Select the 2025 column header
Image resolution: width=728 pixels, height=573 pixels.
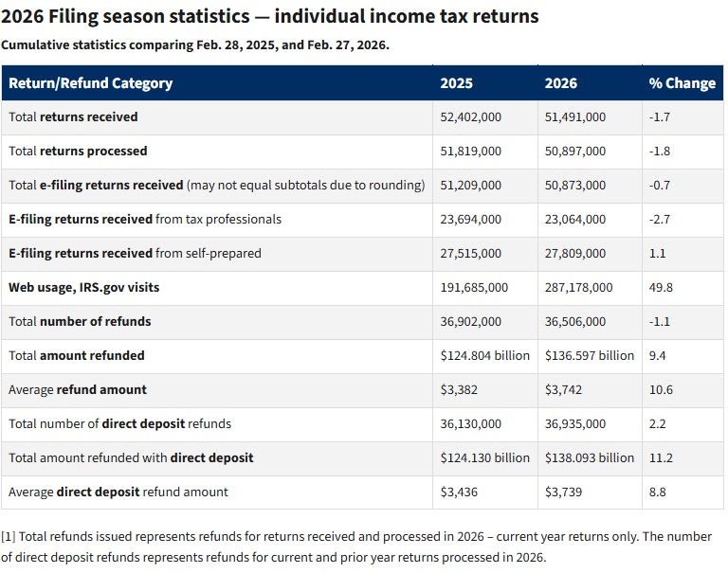[x=456, y=83]
